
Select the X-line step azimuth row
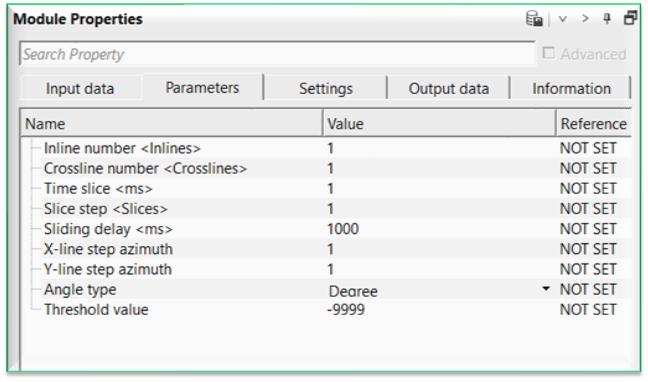[x=326, y=249]
